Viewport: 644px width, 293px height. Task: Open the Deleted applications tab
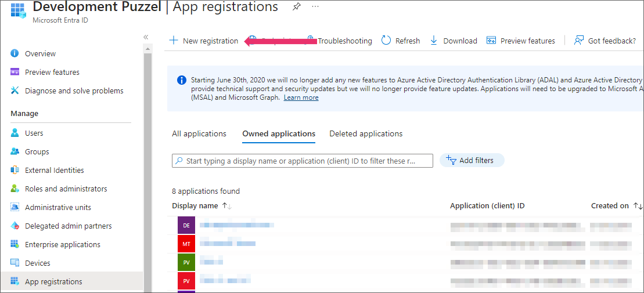click(x=366, y=134)
